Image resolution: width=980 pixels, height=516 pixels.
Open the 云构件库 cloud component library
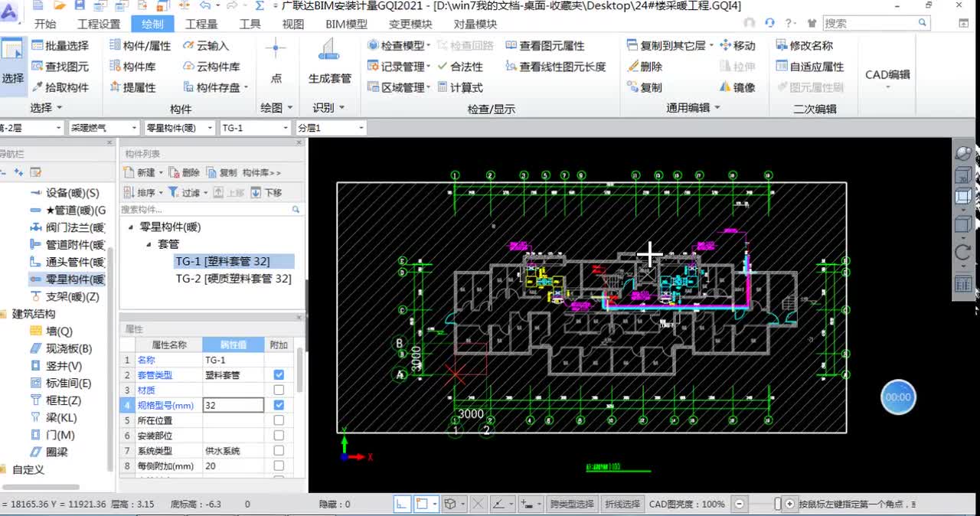point(211,67)
